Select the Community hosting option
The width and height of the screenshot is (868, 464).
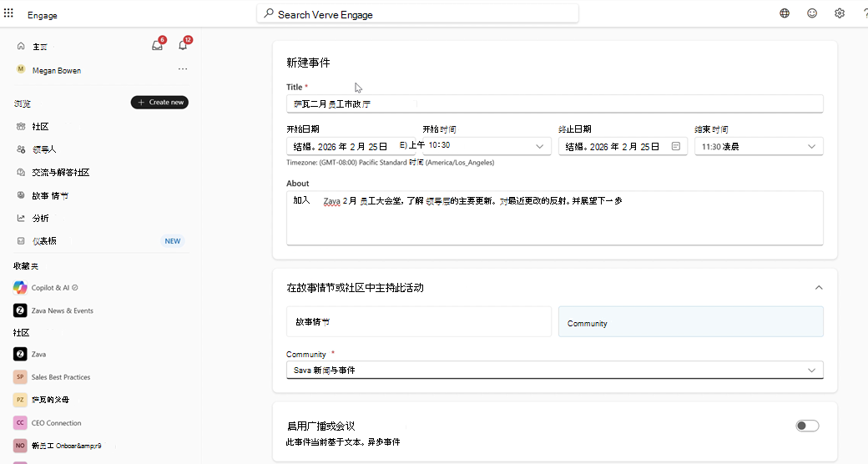(691, 321)
